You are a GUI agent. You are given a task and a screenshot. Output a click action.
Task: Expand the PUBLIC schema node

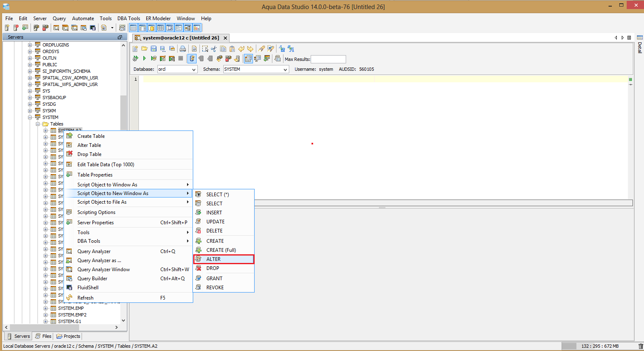30,65
